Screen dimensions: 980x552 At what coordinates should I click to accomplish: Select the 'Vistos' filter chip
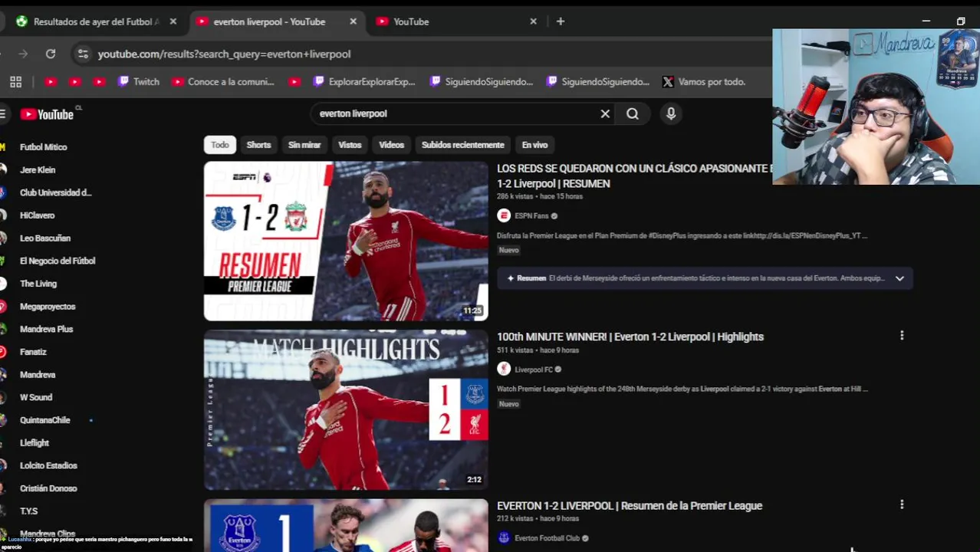click(x=350, y=145)
